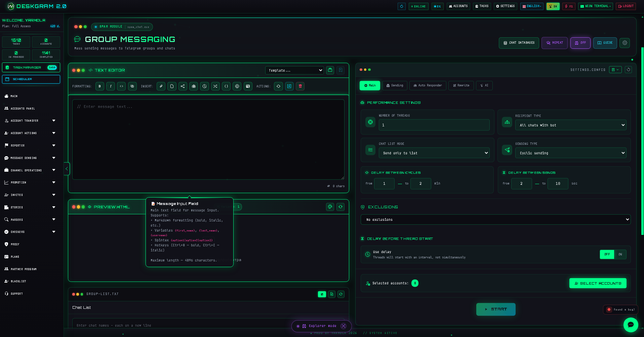The image size is (644, 337).
Task: Apply italic formatting in the text editor
Action: [x=111, y=86]
